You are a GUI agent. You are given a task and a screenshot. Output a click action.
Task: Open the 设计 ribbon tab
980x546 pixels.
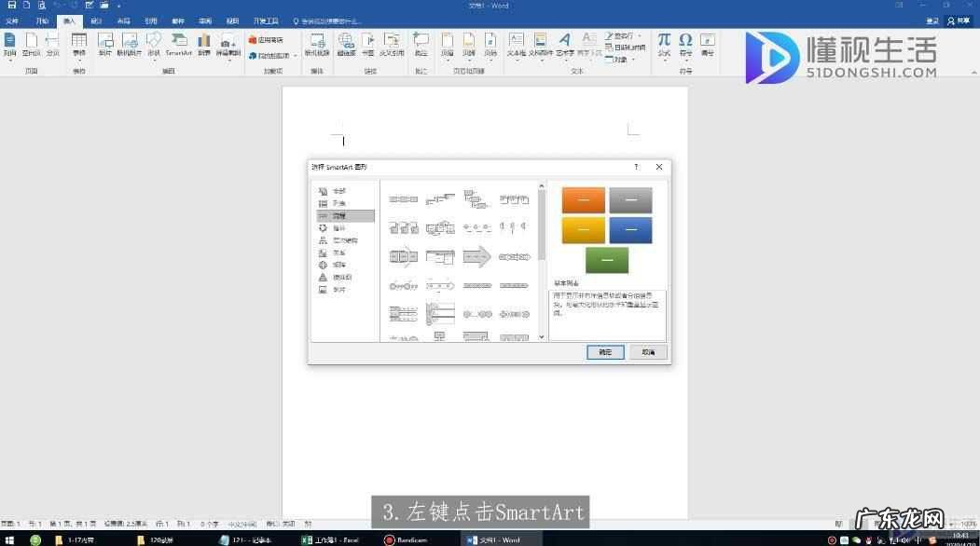[x=97, y=20]
